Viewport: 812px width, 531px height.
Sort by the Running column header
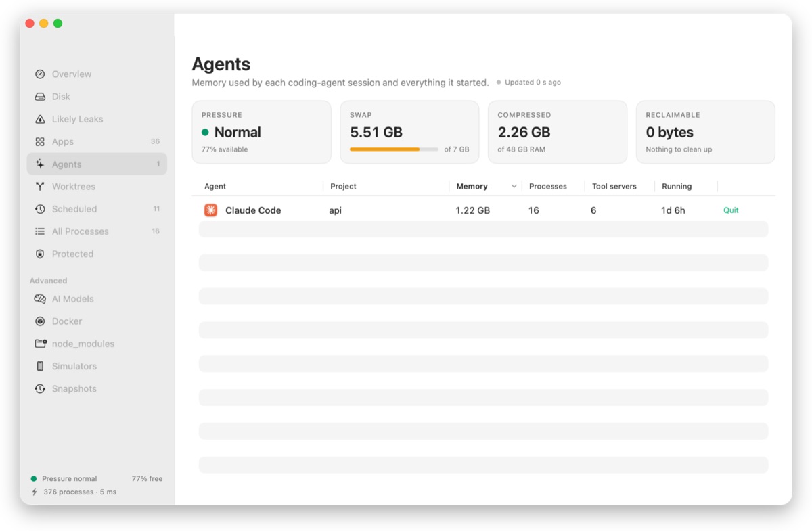click(x=677, y=187)
